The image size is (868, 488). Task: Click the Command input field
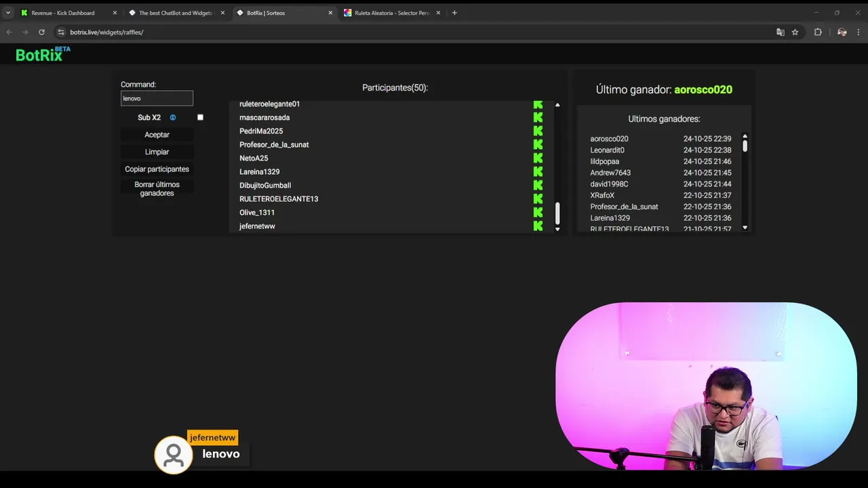pos(157,98)
